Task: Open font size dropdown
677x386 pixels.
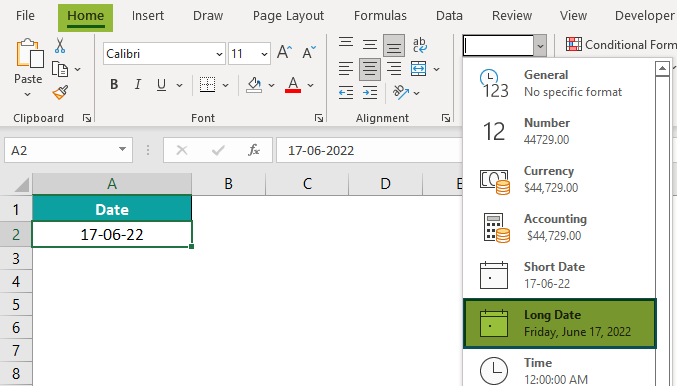Action: 264,54
